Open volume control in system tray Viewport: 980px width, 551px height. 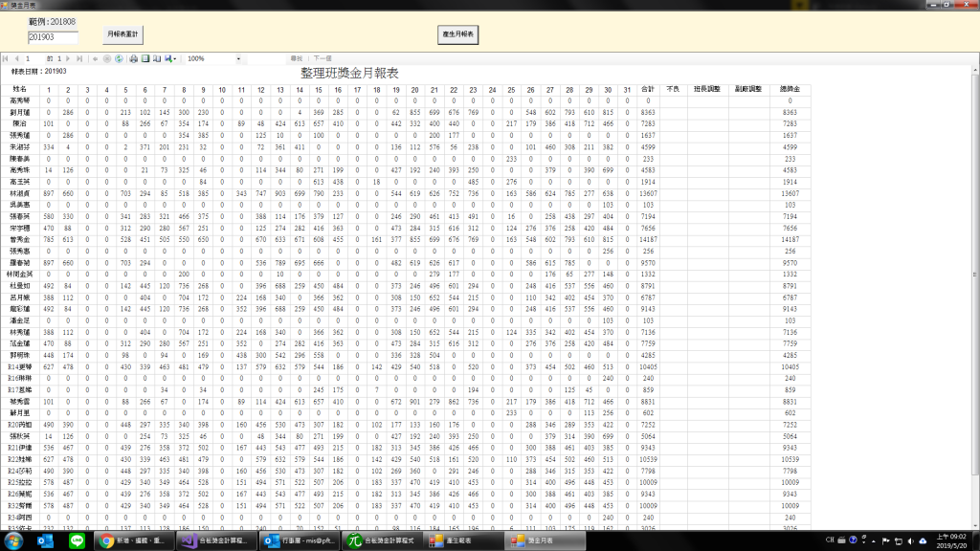(x=911, y=541)
